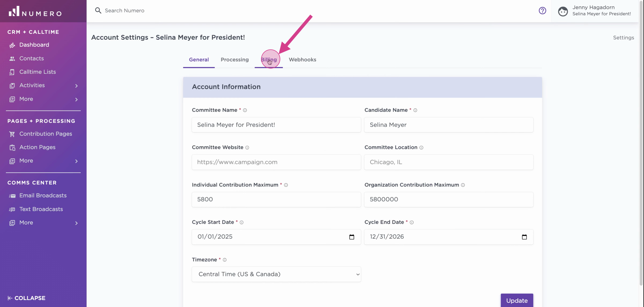644x307 pixels.
Task: Click the Text Broadcasts message icon
Action: (x=12, y=209)
